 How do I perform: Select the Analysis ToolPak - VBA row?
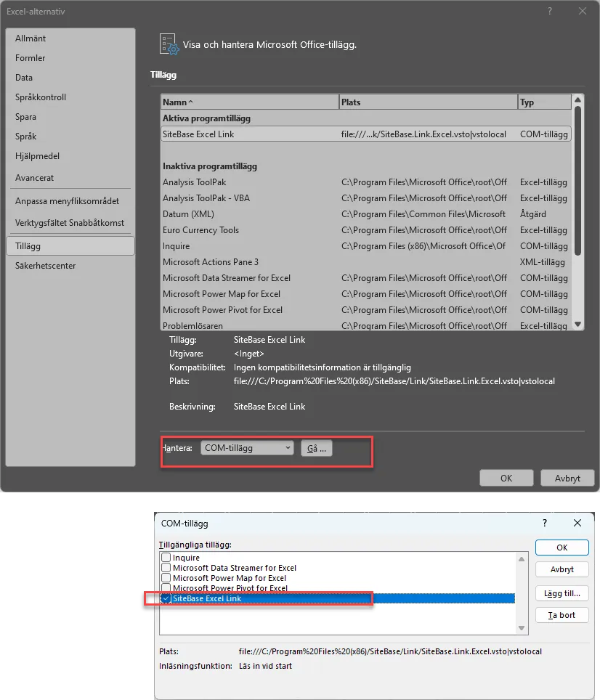(365, 198)
